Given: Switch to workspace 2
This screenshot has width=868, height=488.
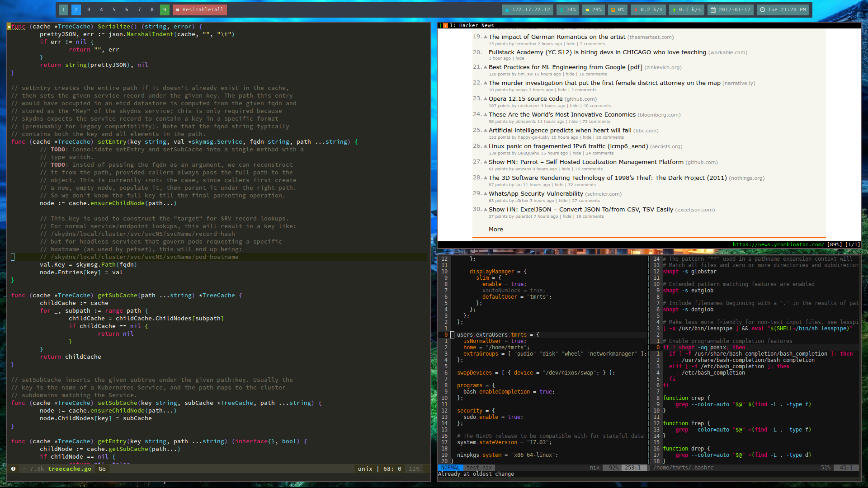Looking at the screenshot, I should (x=76, y=9).
